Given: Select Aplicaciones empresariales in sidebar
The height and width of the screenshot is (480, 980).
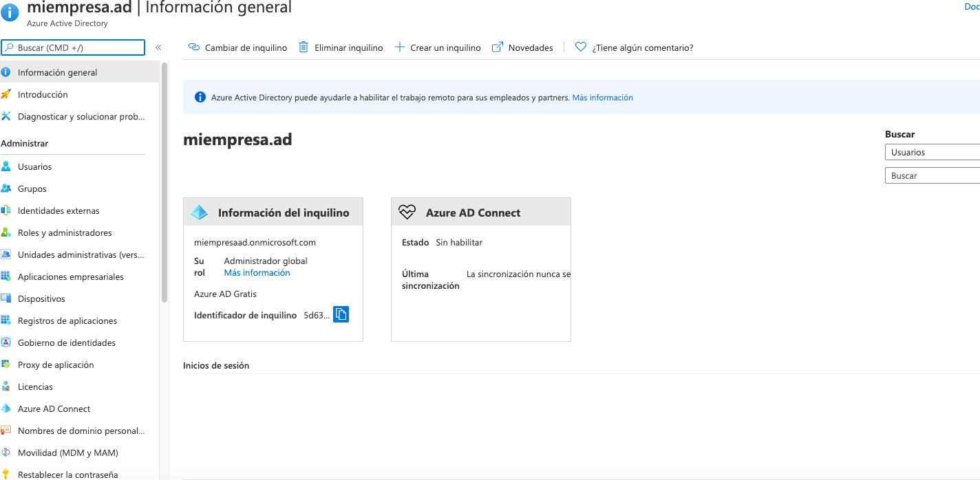Looking at the screenshot, I should (70, 276).
